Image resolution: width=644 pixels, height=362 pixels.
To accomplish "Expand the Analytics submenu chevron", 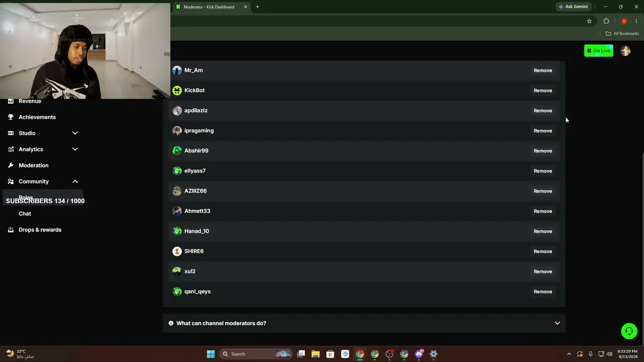I will pos(75,149).
